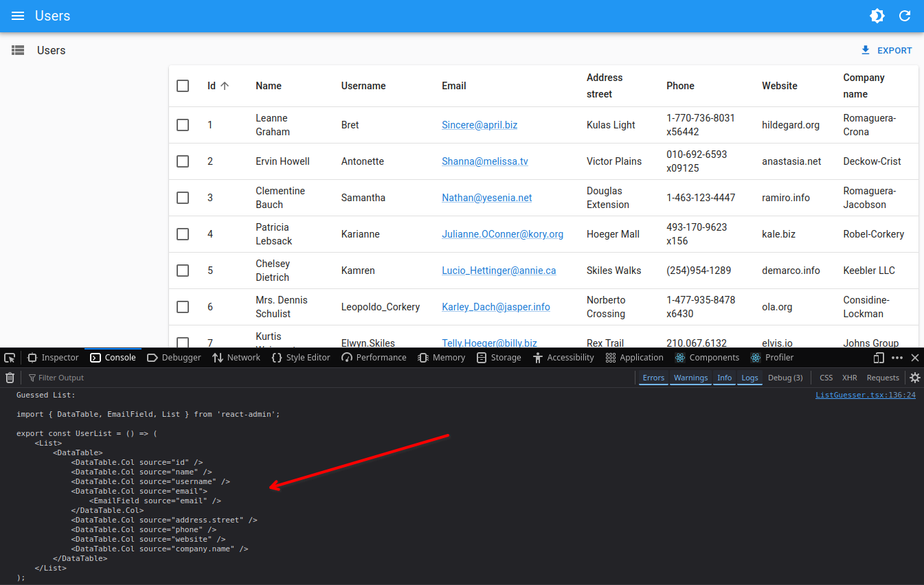Select the checkbox for Leanne Graham's row

click(183, 125)
